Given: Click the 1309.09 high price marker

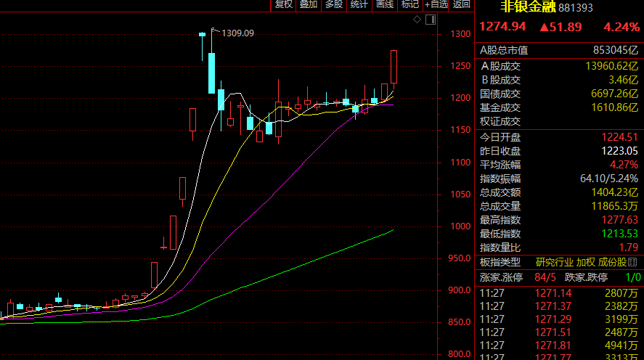Looking at the screenshot, I should [237, 33].
